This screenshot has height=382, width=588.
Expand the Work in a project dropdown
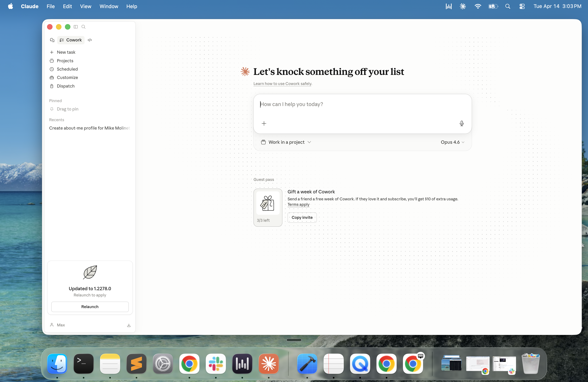(286, 142)
